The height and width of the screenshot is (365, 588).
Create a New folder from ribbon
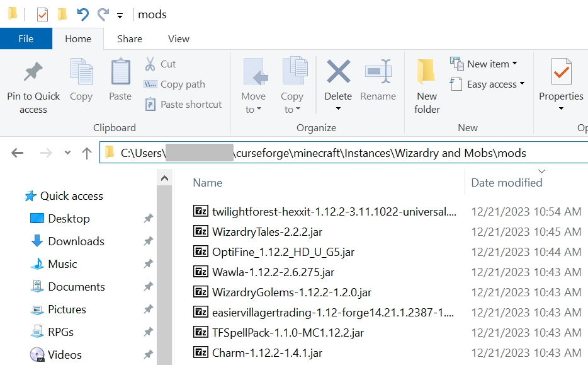pyautogui.click(x=427, y=86)
